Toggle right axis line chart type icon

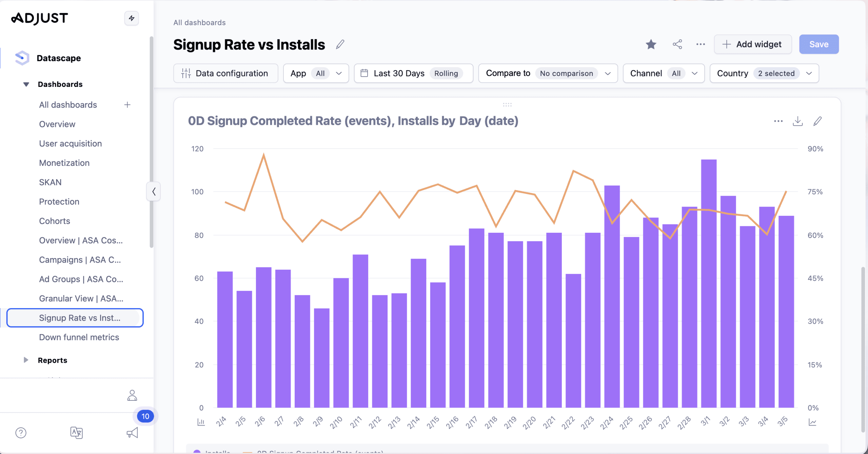pyautogui.click(x=812, y=422)
